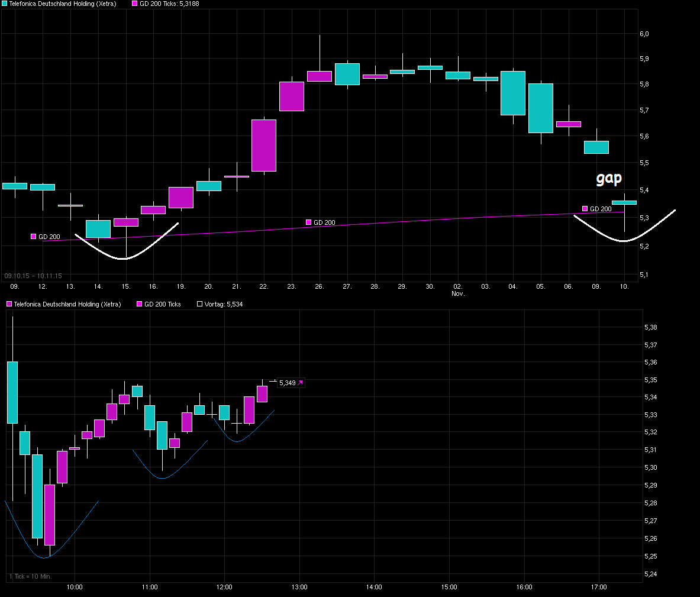The height and width of the screenshot is (597, 700).
Task: Click the 'Nov.' month label on date axis
Action: tap(458, 293)
